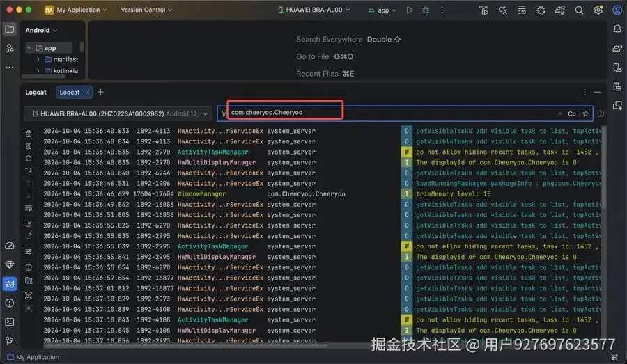This screenshot has height=364, width=627.
Task: Split the logcat panel
Action: 29,267
